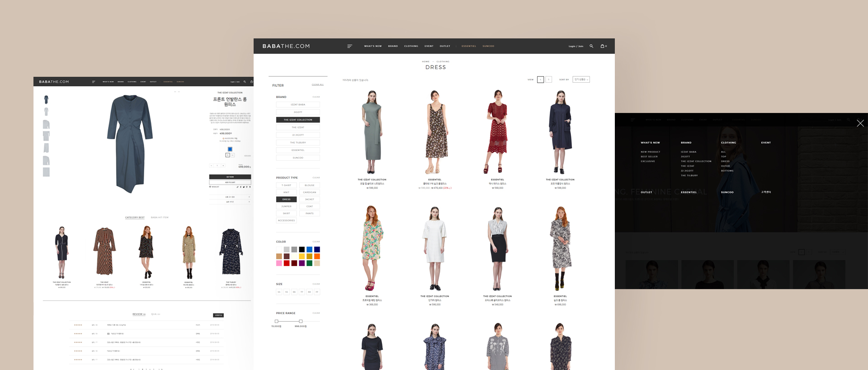This screenshot has height=370, width=868.
Task: Click the search icon in center page header
Action: point(591,46)
